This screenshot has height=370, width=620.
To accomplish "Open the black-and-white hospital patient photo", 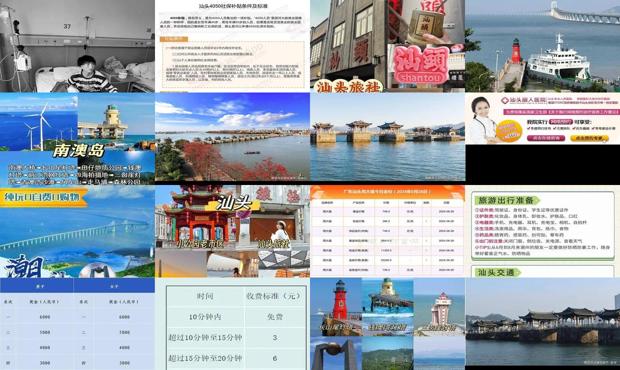I will (x=77, y=46).
